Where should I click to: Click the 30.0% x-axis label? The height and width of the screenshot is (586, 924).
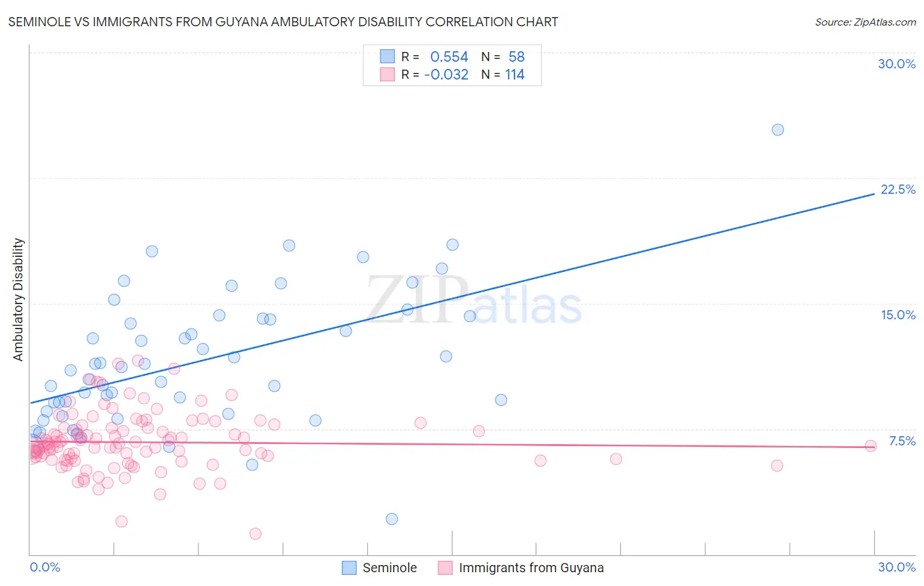pos(896,567)
